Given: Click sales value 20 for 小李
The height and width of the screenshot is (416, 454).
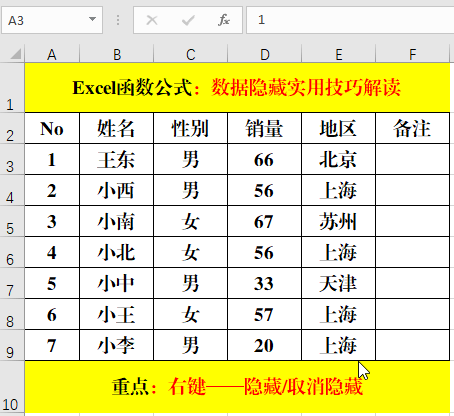Looking at the screenshot, I should coord(264,345).
